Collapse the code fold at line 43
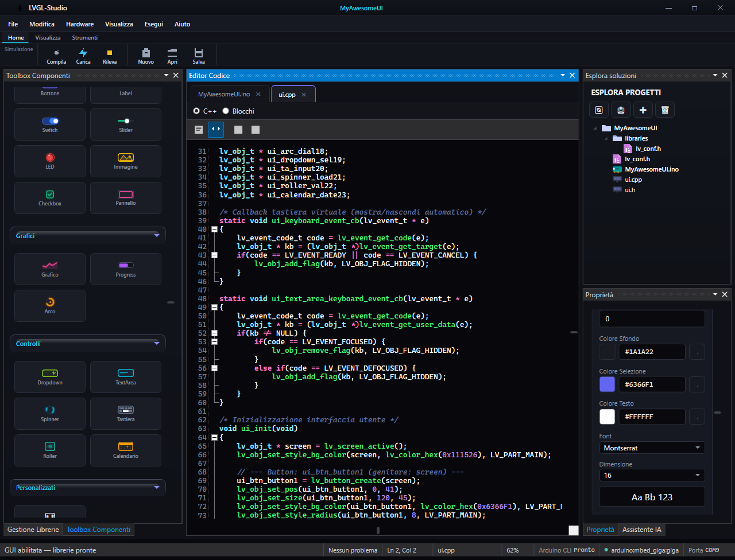 click(215, 255)
